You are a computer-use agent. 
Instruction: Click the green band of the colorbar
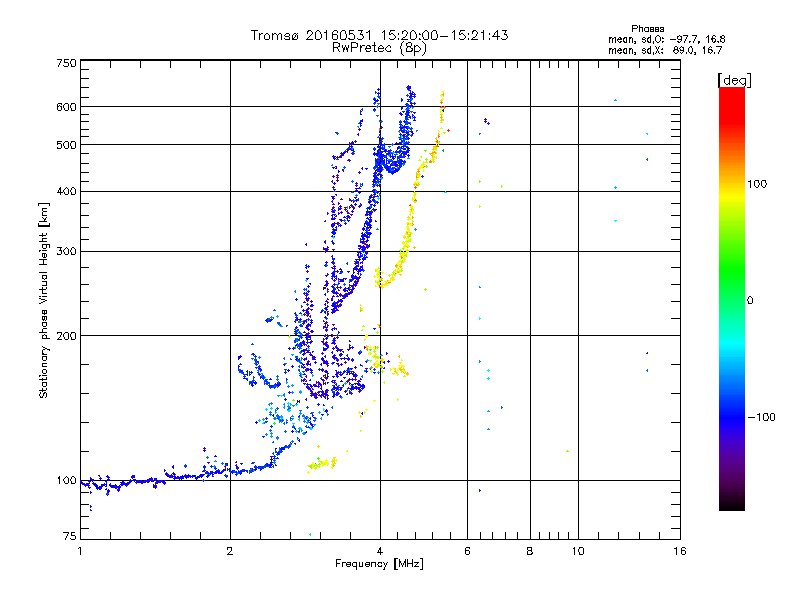click(x=732, y=270)
